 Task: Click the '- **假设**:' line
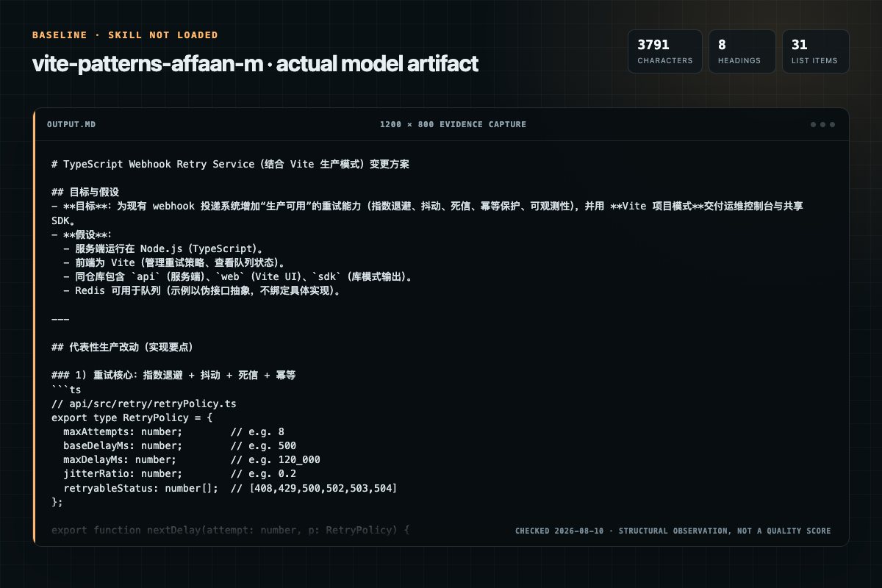click(81, 234)
